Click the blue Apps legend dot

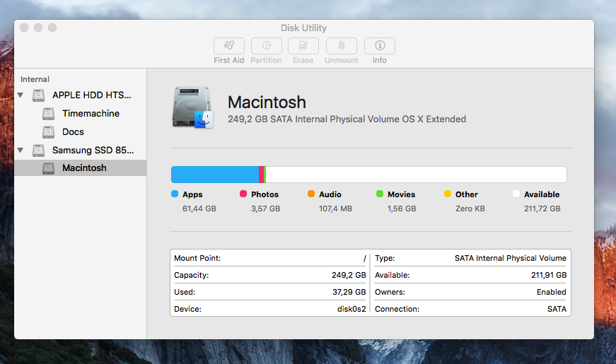click(x=175, y=194)
